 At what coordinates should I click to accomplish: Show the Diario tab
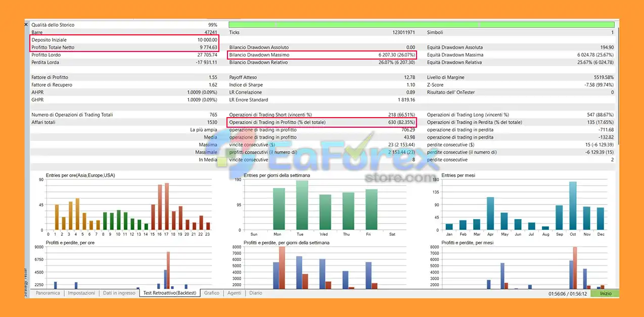[x=255, y=293]
